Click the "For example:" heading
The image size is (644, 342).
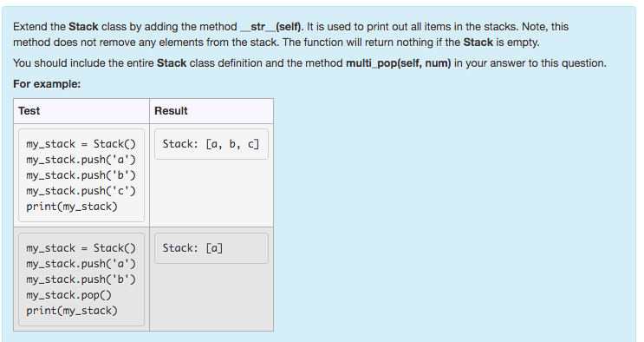(47, 84)
